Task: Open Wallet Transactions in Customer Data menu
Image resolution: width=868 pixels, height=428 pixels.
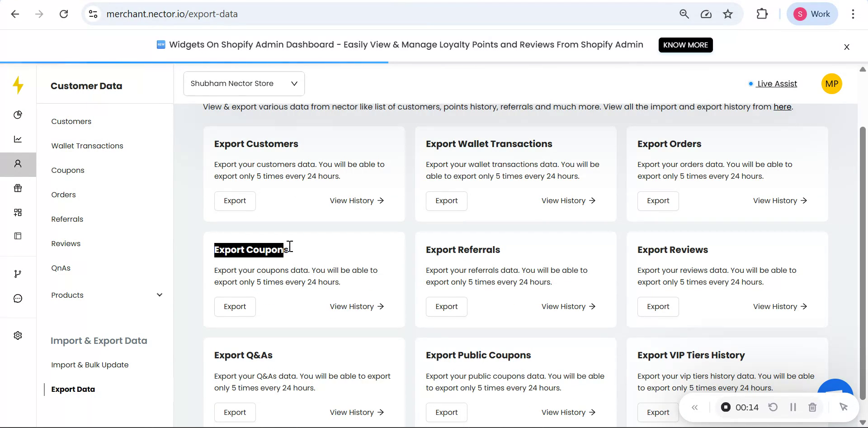Action: [x=87, y=146]
